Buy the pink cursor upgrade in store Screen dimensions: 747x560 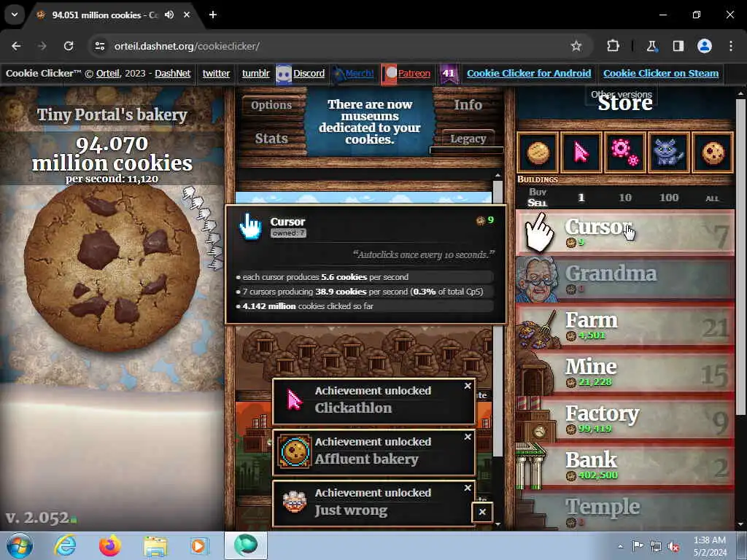coord(581,152)
